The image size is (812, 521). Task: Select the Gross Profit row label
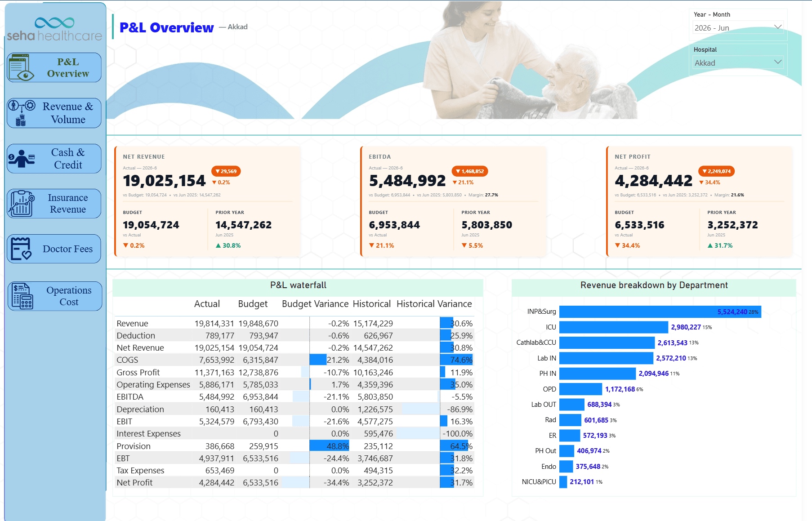[138, 373]
